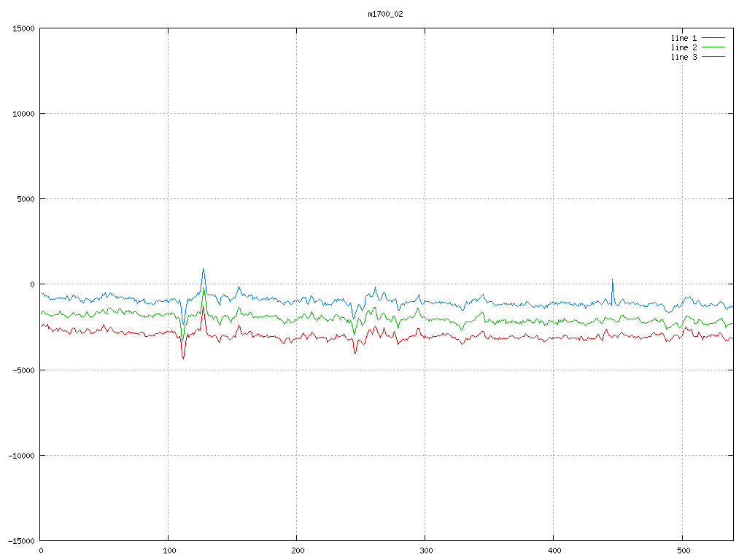Click the y-axis label -15000

click(21, 541)
